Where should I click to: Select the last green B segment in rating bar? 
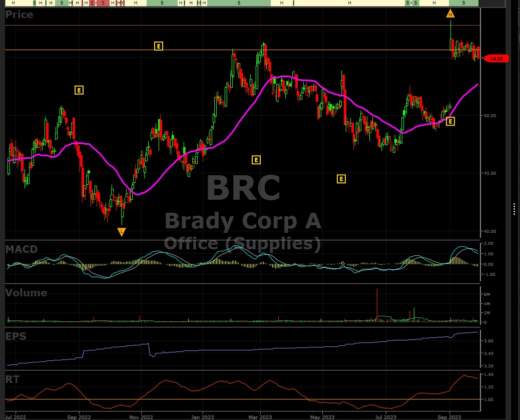463,3
